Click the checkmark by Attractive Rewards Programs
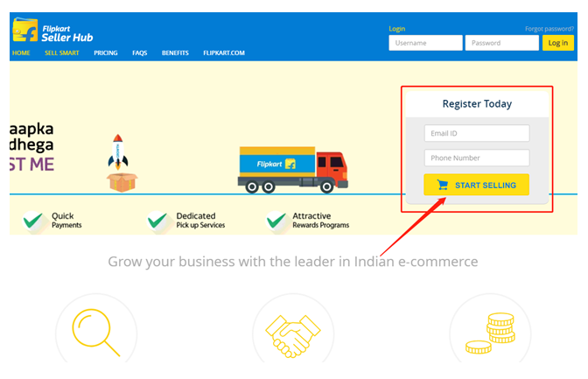This screenshot has height=379, width=588. tap(276, 221)
